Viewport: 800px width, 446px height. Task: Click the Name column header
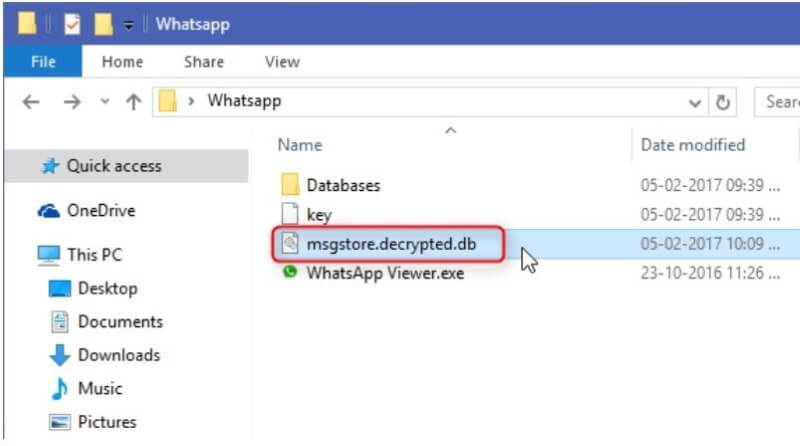click(299, 145)
